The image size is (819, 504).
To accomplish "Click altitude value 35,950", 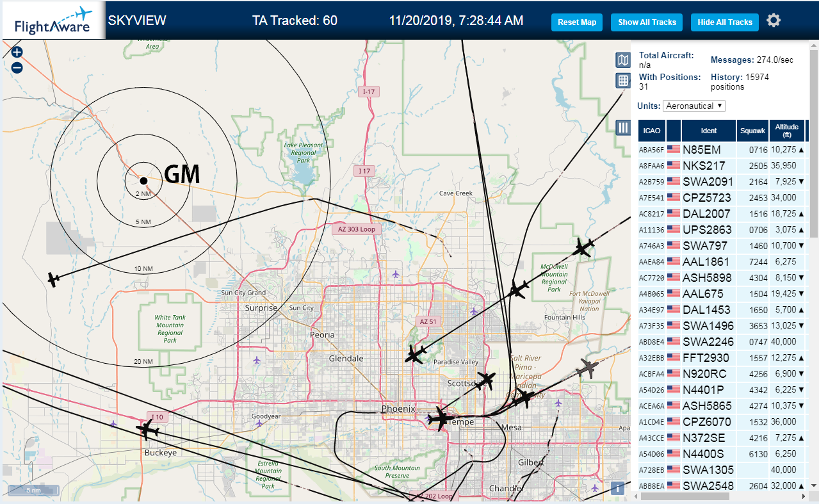I will (x=783, y=166).
